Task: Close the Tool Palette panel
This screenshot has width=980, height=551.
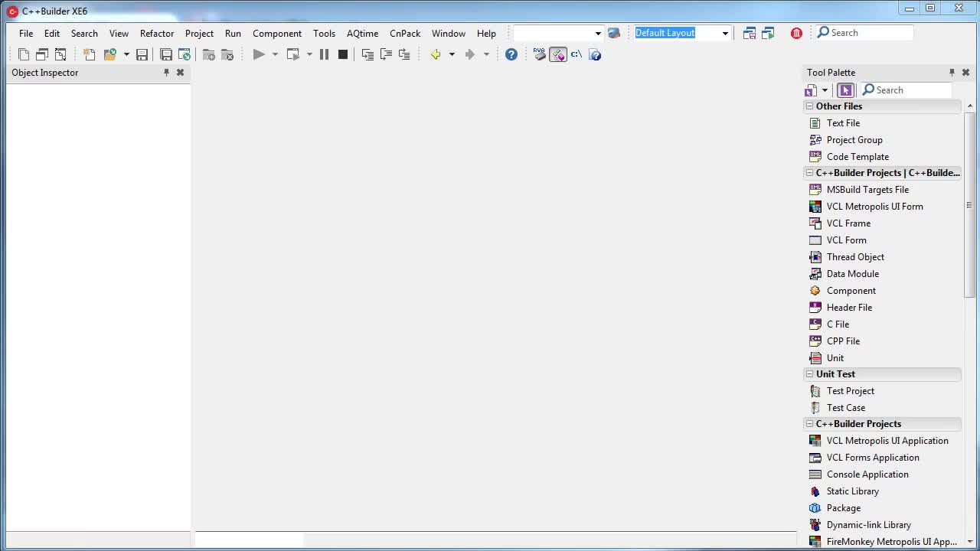Action: [965, 72]
